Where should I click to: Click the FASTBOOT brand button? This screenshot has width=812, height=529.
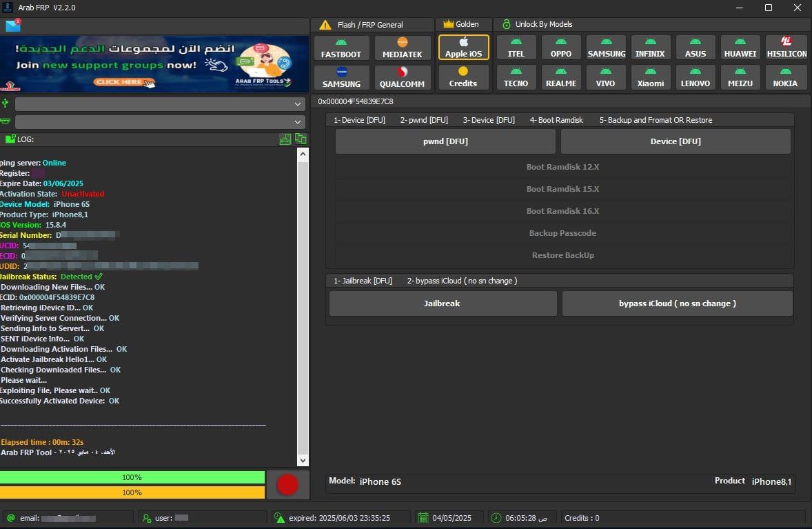pyautogui.click(x=341, y=48)
